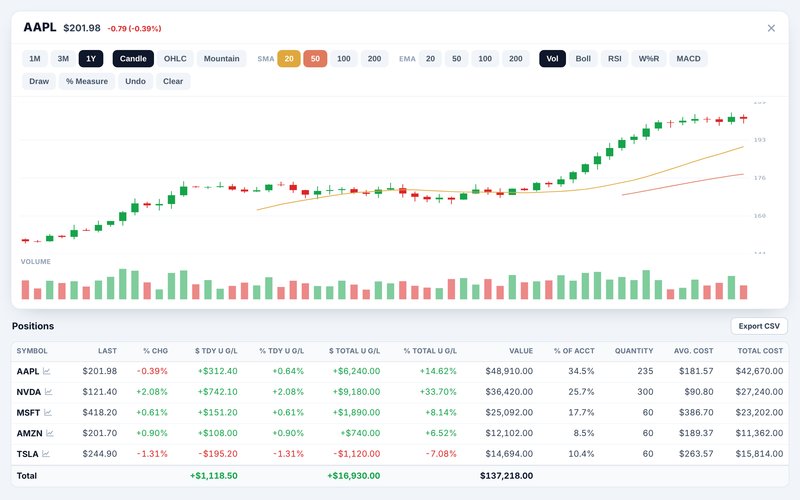Select TSLA symbol in positions table
The height and width of the screenshot is (500, 800).
point(28,454)
